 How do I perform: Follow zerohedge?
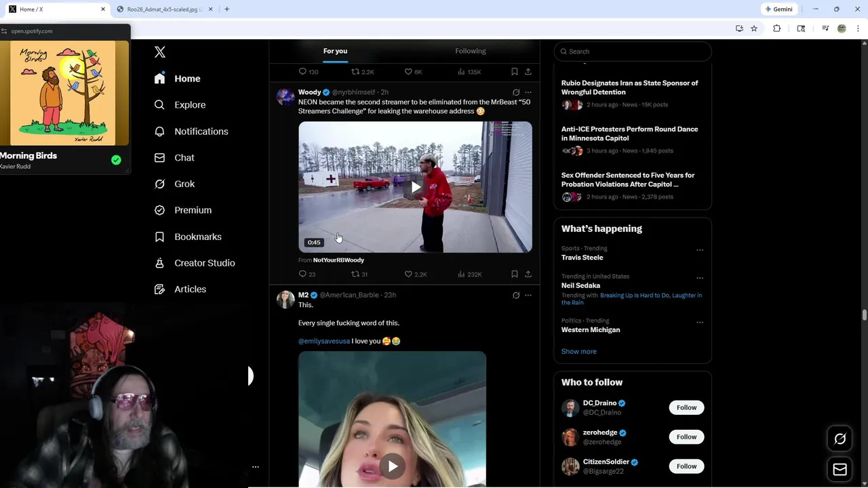coord(686,437)
